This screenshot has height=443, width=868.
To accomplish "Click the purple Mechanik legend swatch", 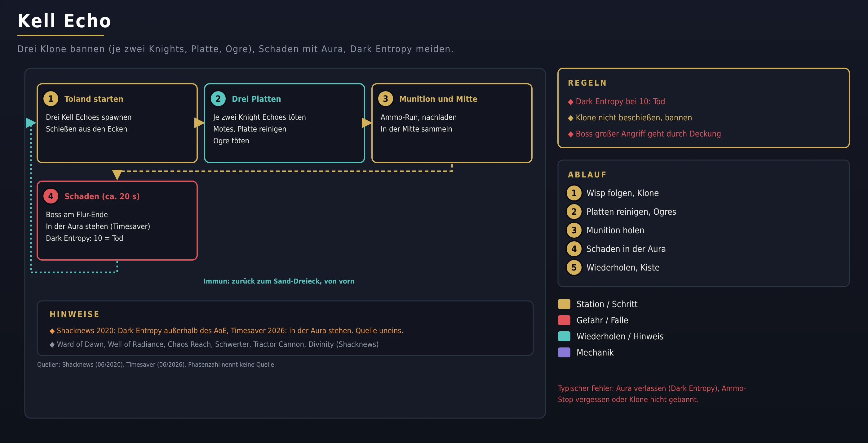I will (564, 353).
